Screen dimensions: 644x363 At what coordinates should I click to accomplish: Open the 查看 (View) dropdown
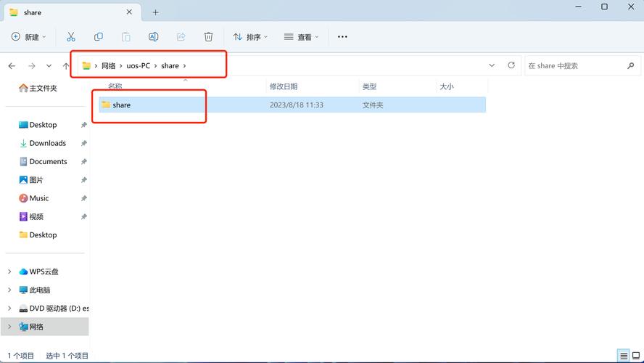pyautogui.click(x=301, y=37)
